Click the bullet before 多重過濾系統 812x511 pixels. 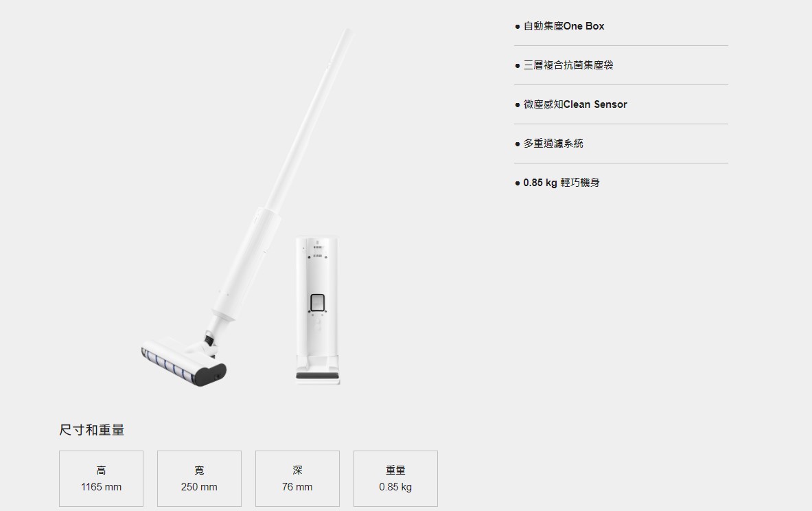tap(518, 144)
